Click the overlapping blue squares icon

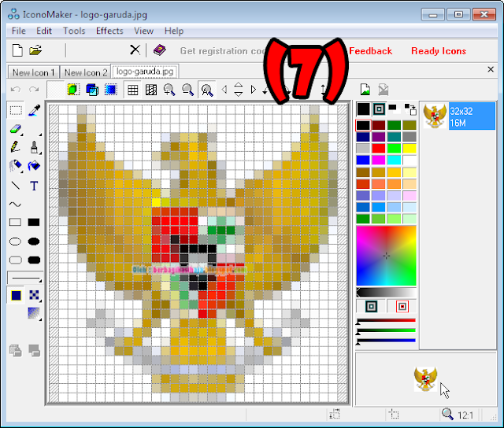tap(92, 90)
